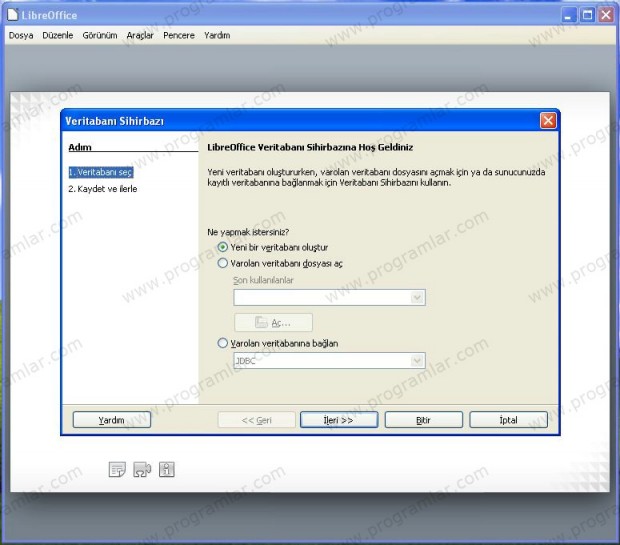
Task: Select 'Yeni bir veritabanı oluştur' radio button
Action: pos(223,247)
